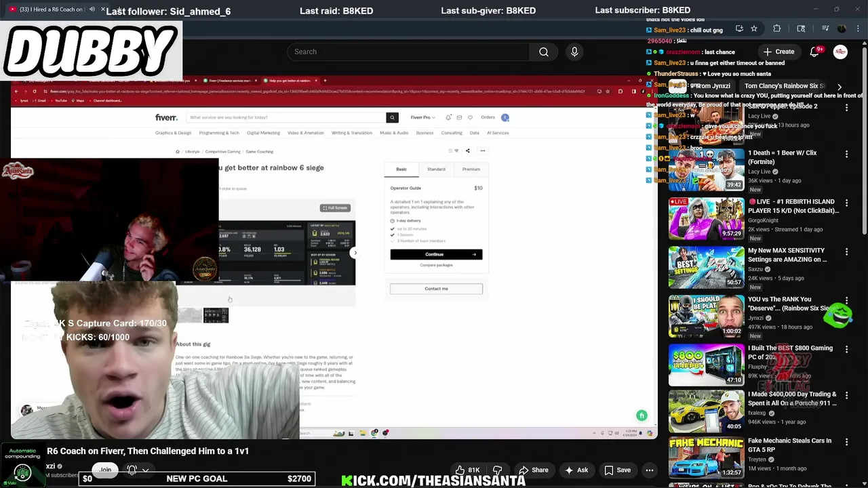Select the Premium package tab
Viewport: 868px width, 488px height.
(x=471, y=169)
